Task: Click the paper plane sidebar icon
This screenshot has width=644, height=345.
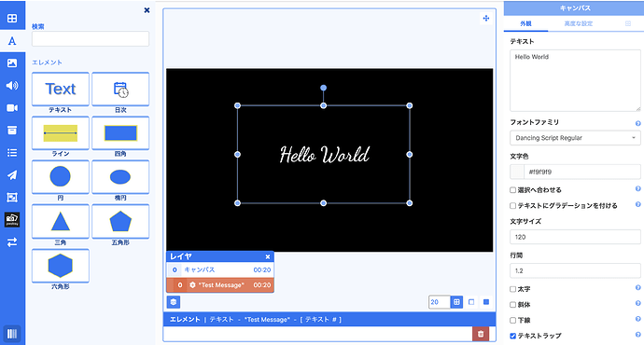Action: coord(12,175)
